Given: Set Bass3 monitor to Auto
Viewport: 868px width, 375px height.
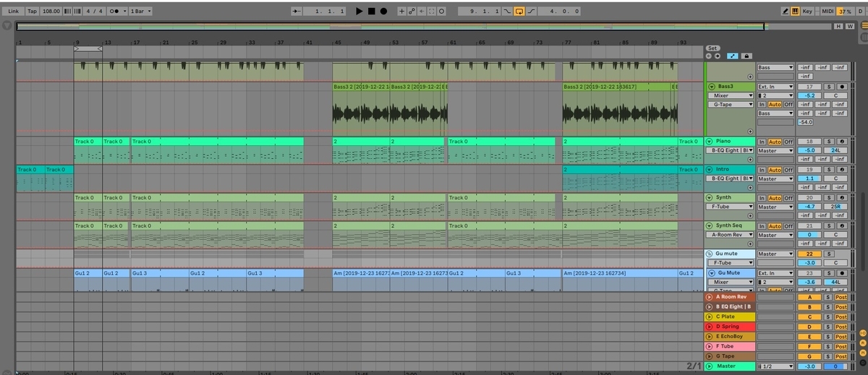Looking at the screenshot, I should [x=775, y=105].
